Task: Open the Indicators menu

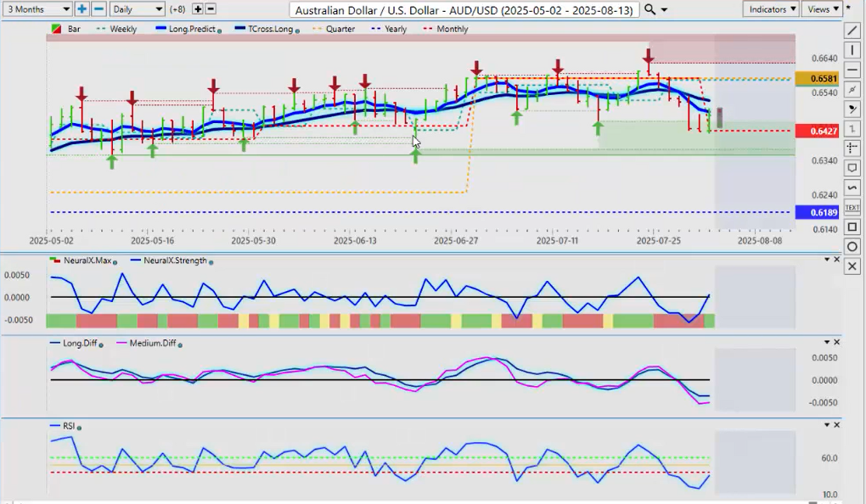Action: click(770, 9)
